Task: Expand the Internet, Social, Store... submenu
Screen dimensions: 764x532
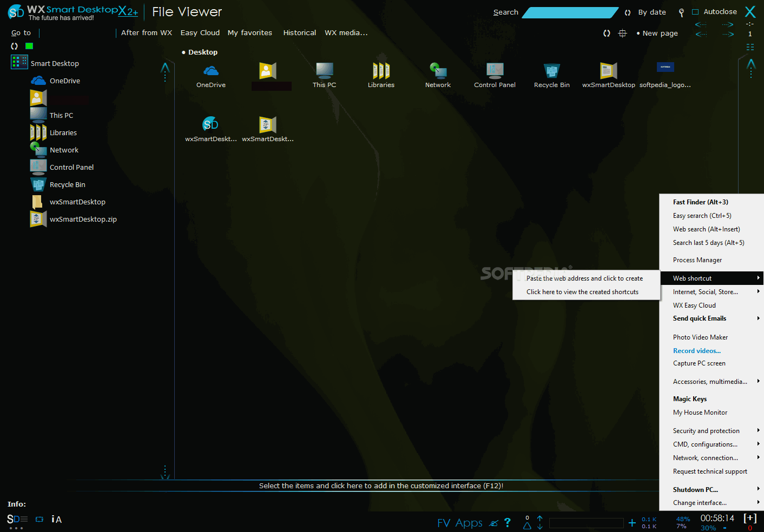Action: coord(712,292)
